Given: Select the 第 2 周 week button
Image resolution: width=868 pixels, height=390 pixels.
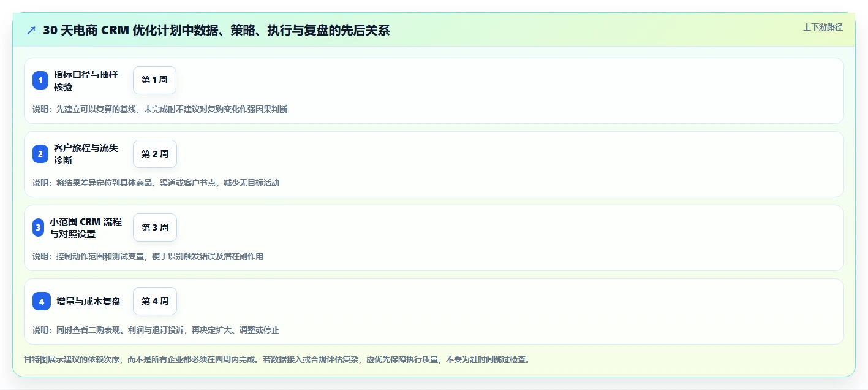Looking at the screenshot, I should (x=154, y=154).
